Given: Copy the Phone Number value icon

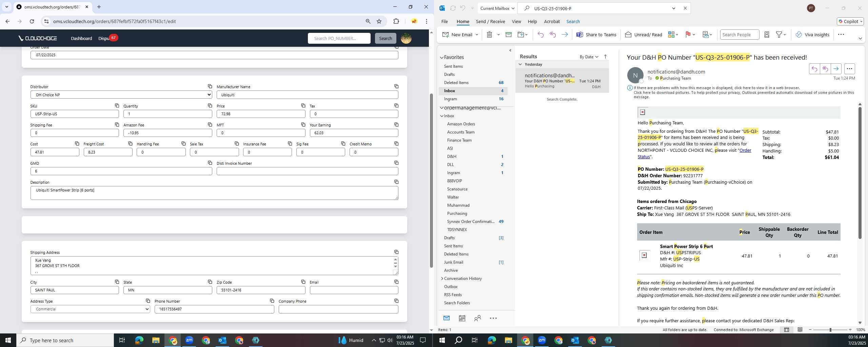Looking at the screenshot, I should pyautogui.click(x=272, y=301).
